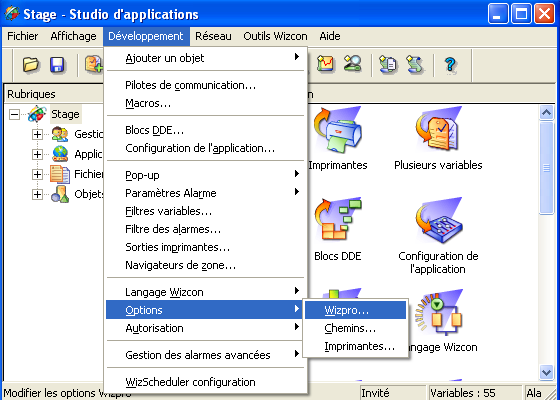Select the Stage tree item

[x=65, y=114]
